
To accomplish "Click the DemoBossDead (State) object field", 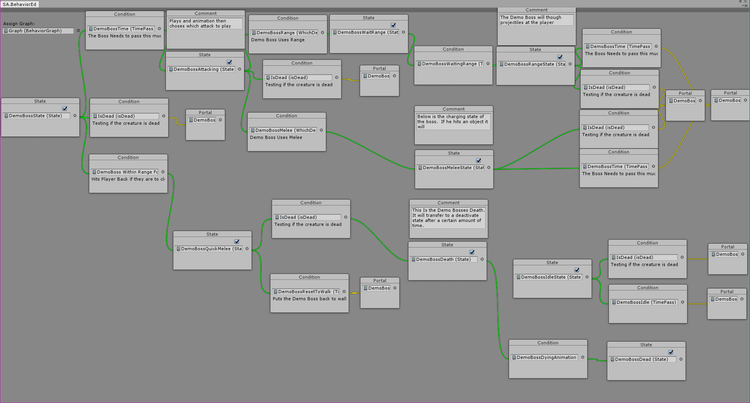I will [643, 359].
